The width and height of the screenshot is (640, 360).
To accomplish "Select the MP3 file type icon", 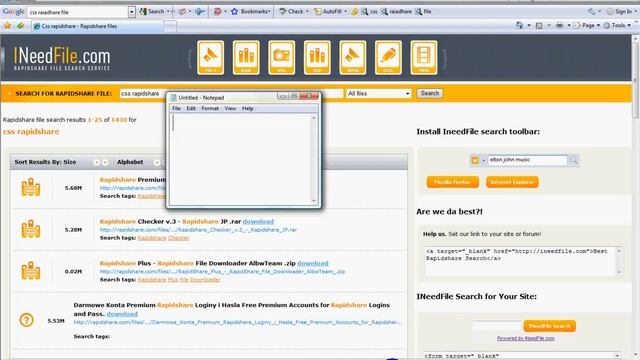I will [211, 58].
